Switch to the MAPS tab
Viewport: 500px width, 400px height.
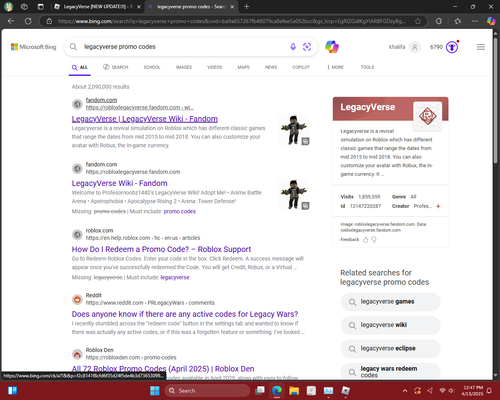point(243,67)
